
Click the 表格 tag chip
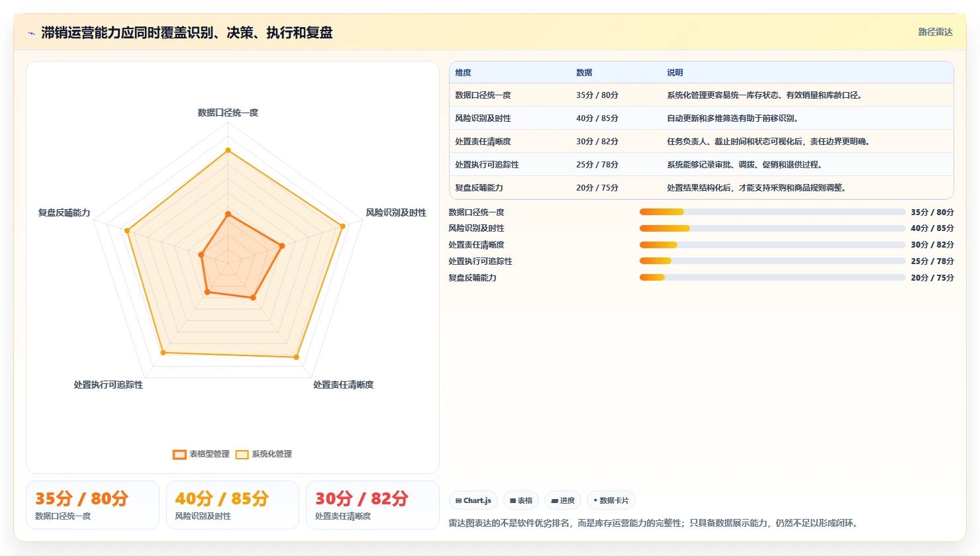521,500
